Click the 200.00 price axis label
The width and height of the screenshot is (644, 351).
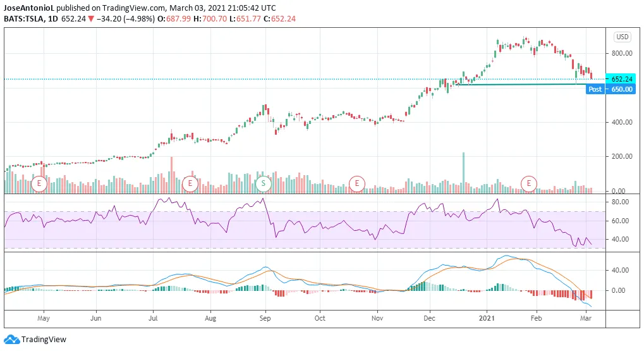pos(622,157)
